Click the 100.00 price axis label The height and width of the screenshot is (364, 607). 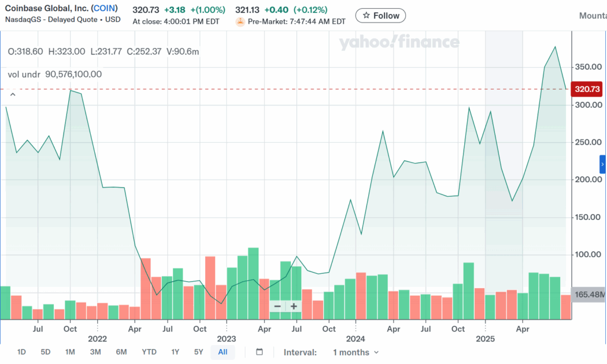(589, 254)
